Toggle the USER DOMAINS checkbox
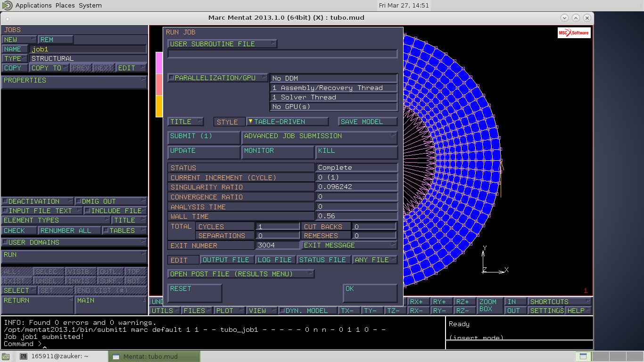 pos(5,242)
